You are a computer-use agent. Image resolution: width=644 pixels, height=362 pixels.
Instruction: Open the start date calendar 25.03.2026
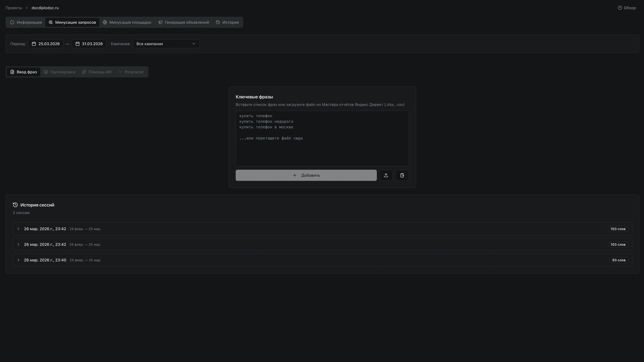tap(45, 44)
